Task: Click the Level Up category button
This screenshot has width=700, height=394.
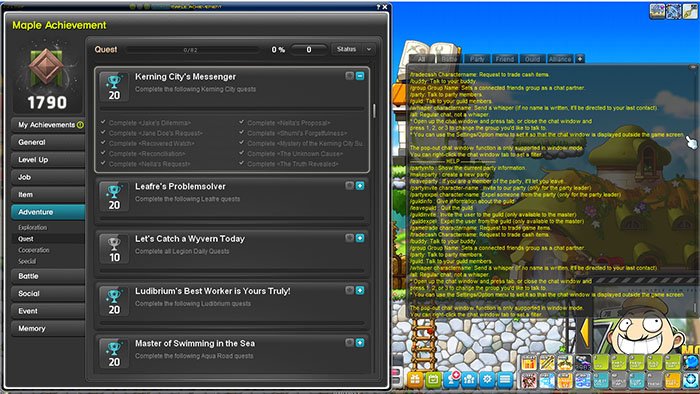Action: (48, 160)
